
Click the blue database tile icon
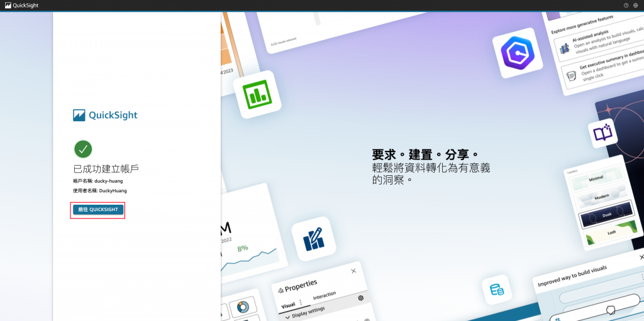497,290
